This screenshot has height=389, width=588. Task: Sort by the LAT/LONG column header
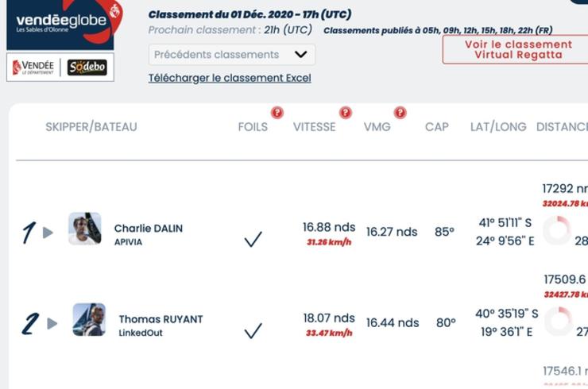tap(498, 127)
